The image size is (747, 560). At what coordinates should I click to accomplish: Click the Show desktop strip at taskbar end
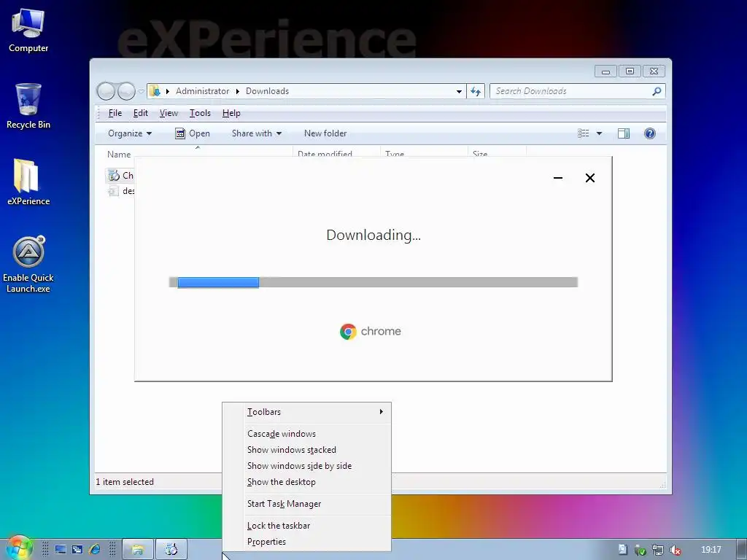click(741, 549)
